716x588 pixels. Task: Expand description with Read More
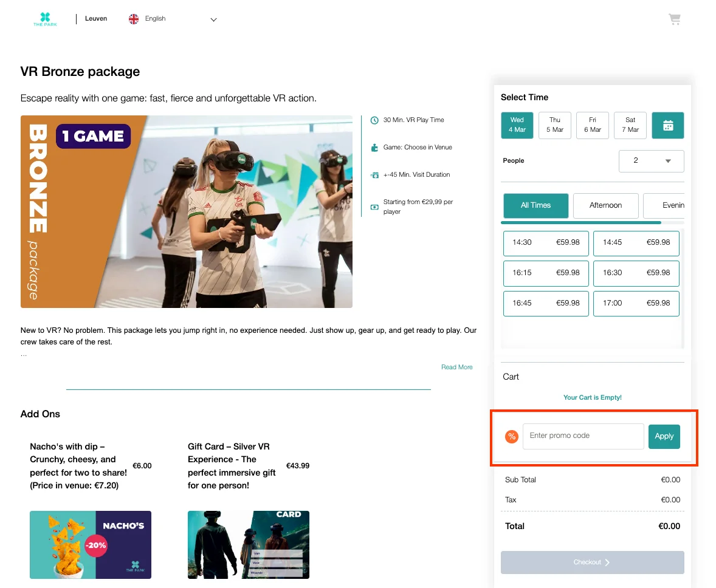[456, 367]
